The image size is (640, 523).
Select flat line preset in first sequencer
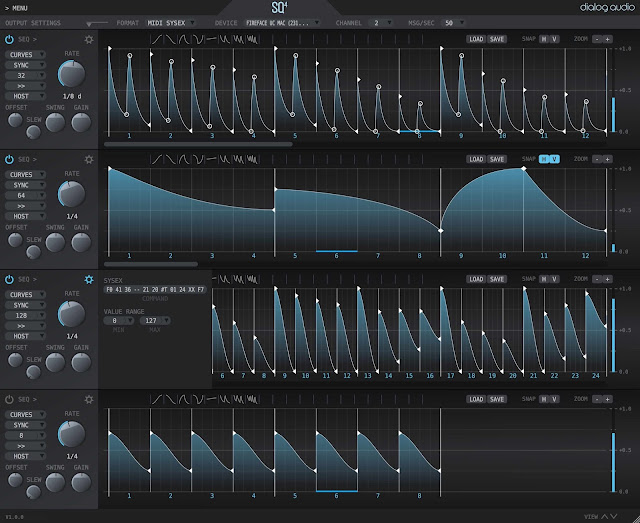(x=211, y=39)
